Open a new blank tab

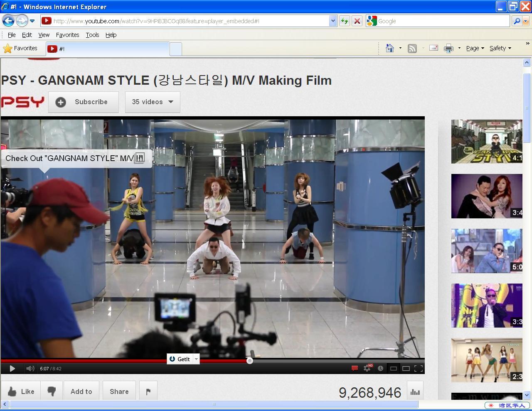[176, 49]
